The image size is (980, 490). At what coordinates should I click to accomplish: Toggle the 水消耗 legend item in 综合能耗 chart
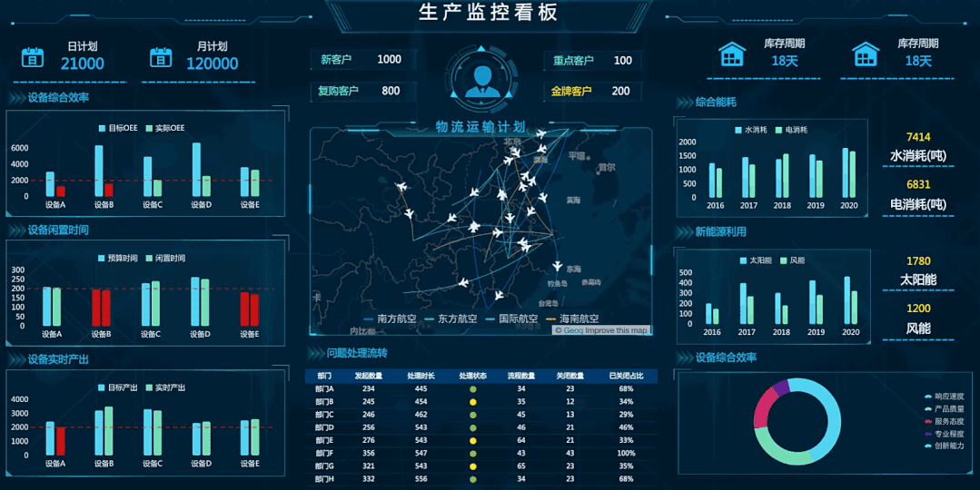pyautogui.click(x=750, y=130)
